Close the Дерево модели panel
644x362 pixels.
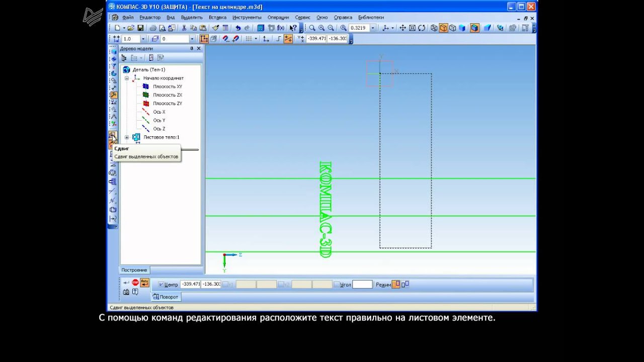(x=199, y=48)
